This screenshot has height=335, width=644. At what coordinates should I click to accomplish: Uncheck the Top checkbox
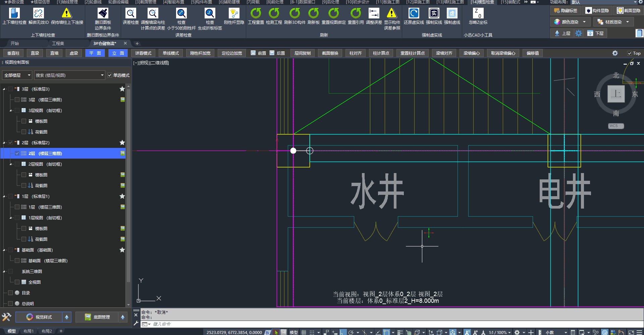pos(630,53)
